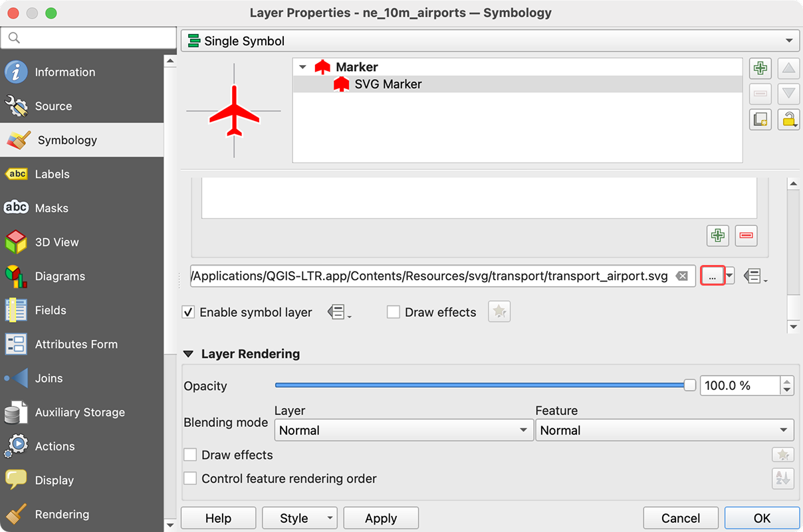The image size is (803, 532).
Task: Click the symbol settings scrollbar down arrow
Action: pos(792,327)
